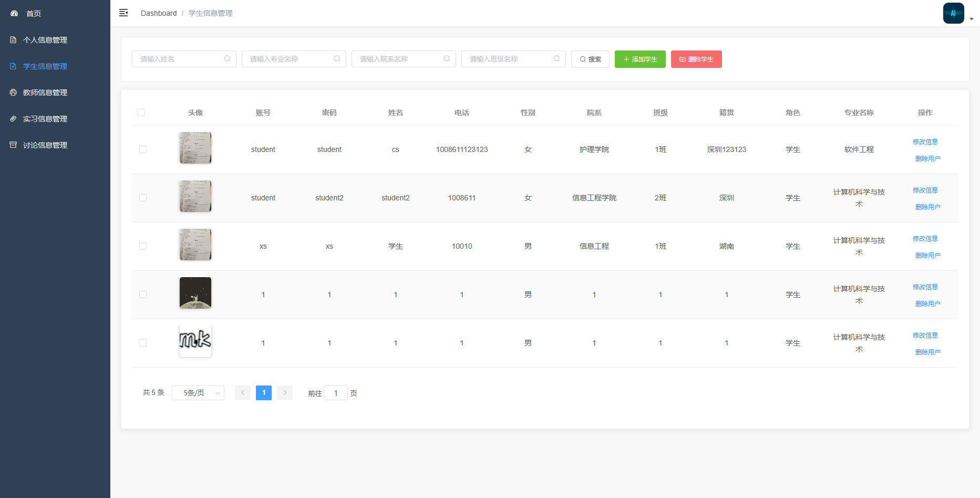Screen dimensions: 980x498
Task: Open 实习信息管理 in the sidebar
Action: (x=45, y=119)
